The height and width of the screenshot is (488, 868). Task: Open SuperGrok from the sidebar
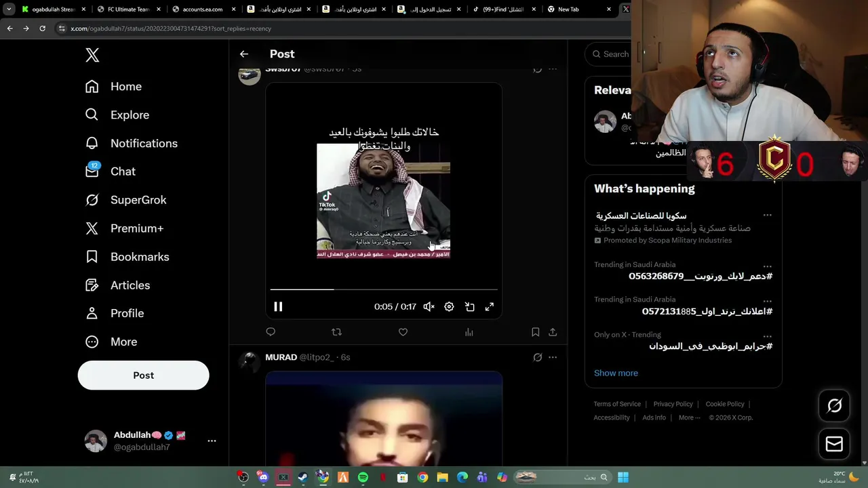pos(126,200)
